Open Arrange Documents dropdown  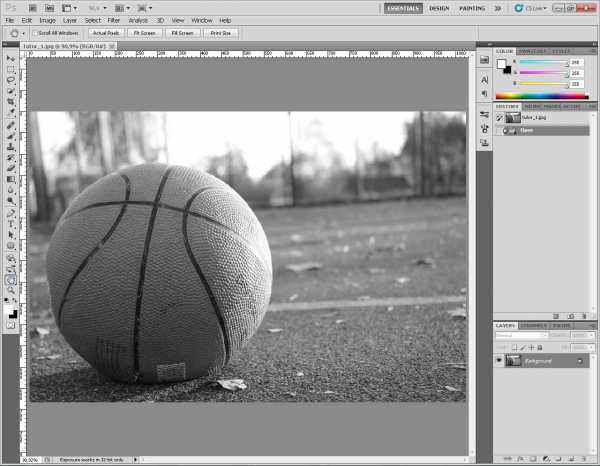(122, 8)
